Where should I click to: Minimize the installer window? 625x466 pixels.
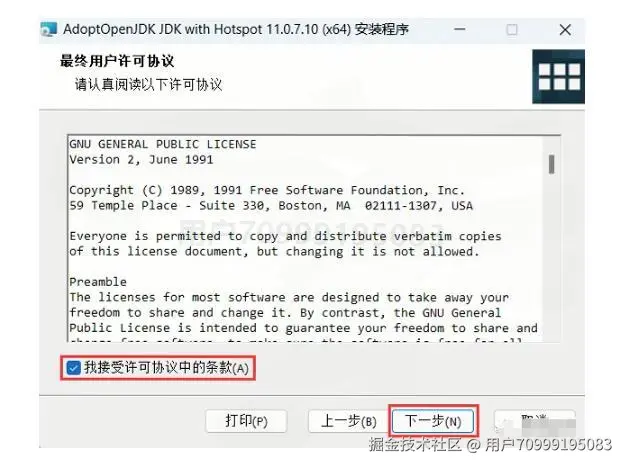coord(460,29)
